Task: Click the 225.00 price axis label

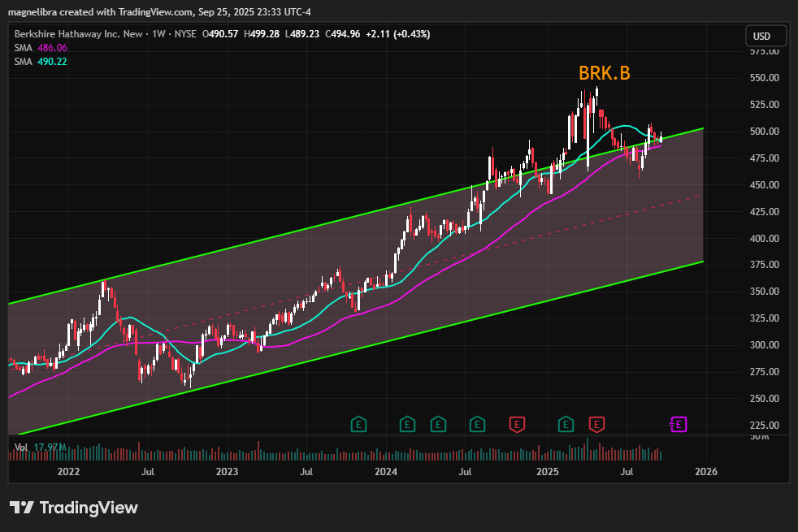Action: 765,425
